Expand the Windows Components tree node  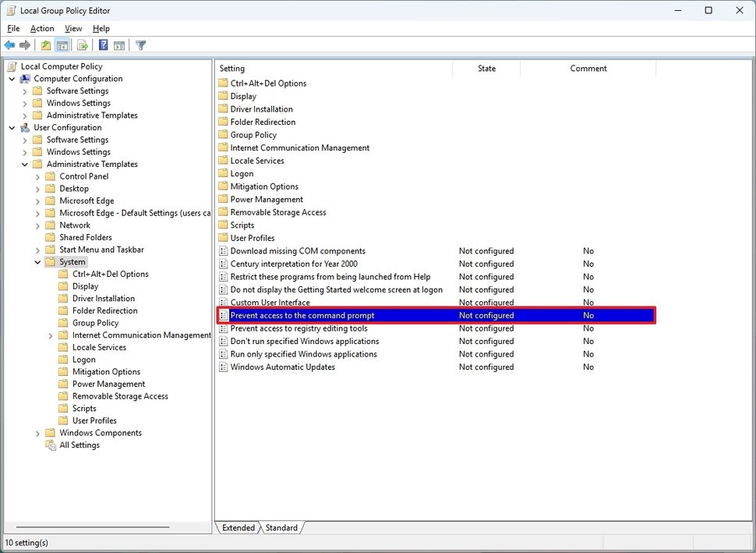tap(37, 432)
